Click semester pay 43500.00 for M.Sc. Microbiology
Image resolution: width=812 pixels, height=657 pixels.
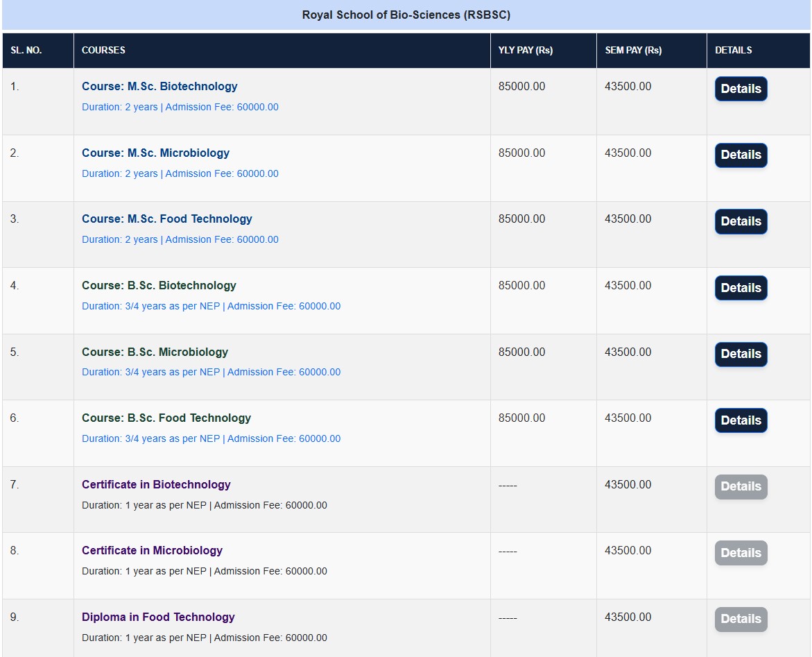pos(628,153)
